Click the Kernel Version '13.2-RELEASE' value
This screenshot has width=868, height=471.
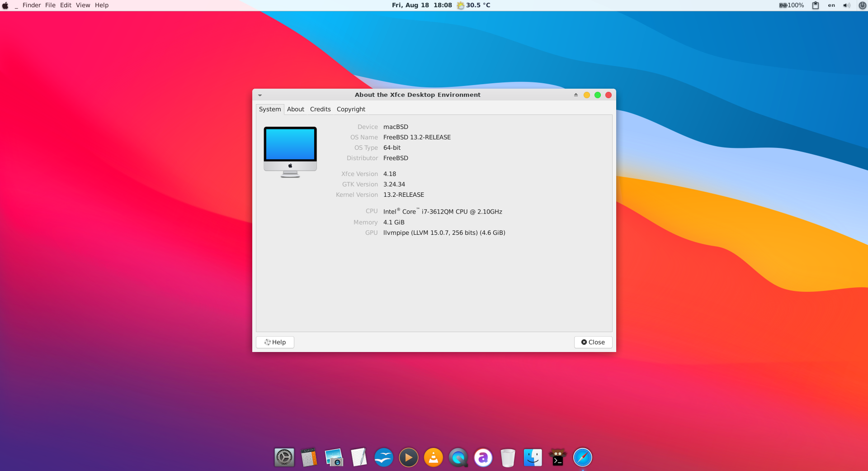pyautogui.click(x=404, y=195)
